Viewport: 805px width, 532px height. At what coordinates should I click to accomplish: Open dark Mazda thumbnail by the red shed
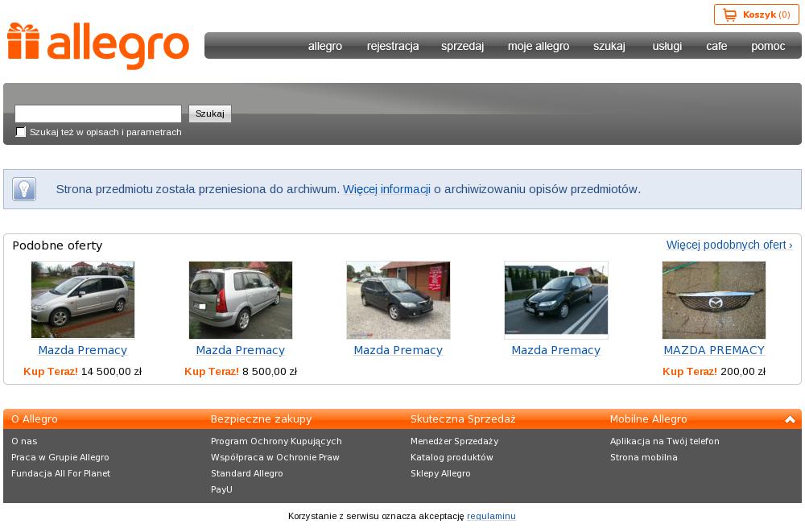pos(398,300)
